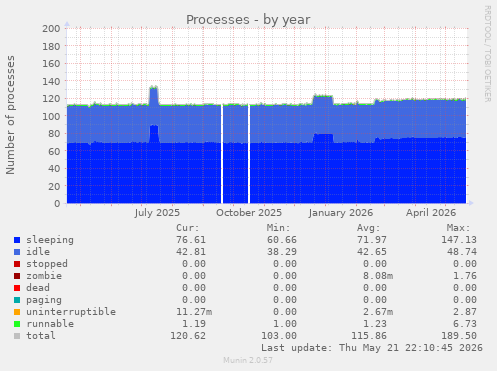Click the y-axis label 200
Screen dimensions: 497x371
pos(51,29)
